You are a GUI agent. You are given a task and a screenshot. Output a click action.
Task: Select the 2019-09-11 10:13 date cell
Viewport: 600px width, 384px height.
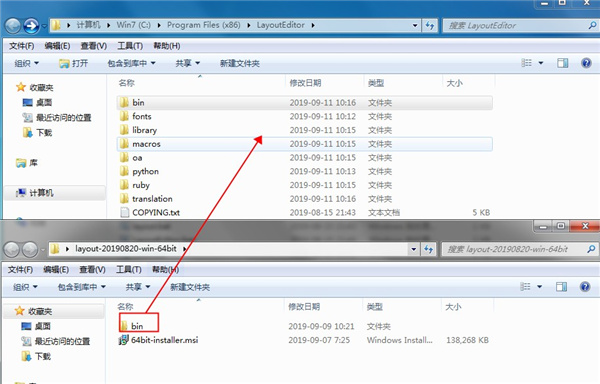[323, 171]
